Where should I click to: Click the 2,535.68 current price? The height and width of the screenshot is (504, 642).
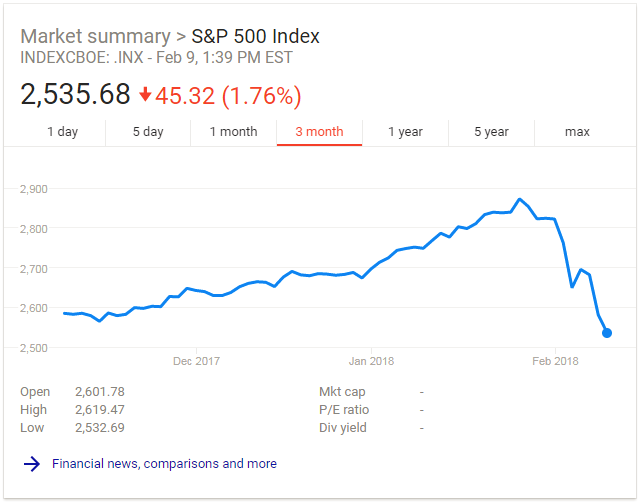coord(76,95)
